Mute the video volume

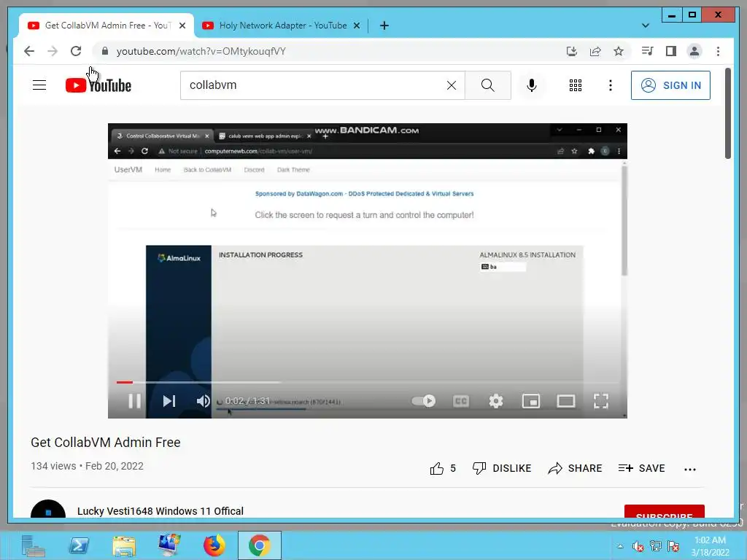point(204,401)
